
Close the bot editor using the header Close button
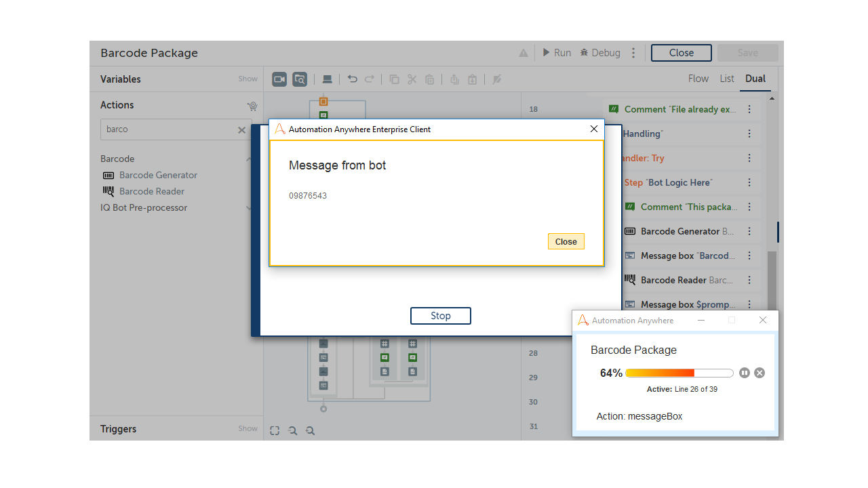click(x=682, y=53)
